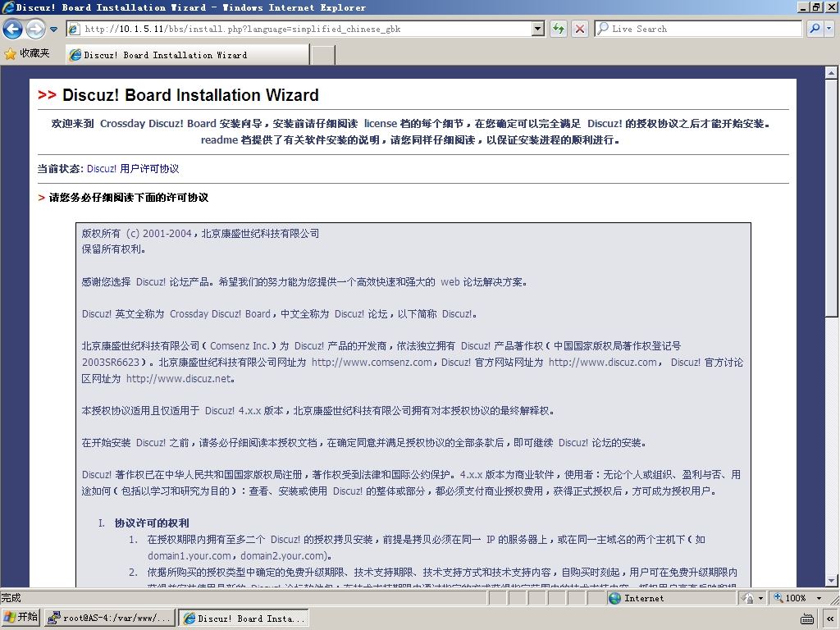
Task: Click the IE logo in title bar
Action: click(8, 7)
